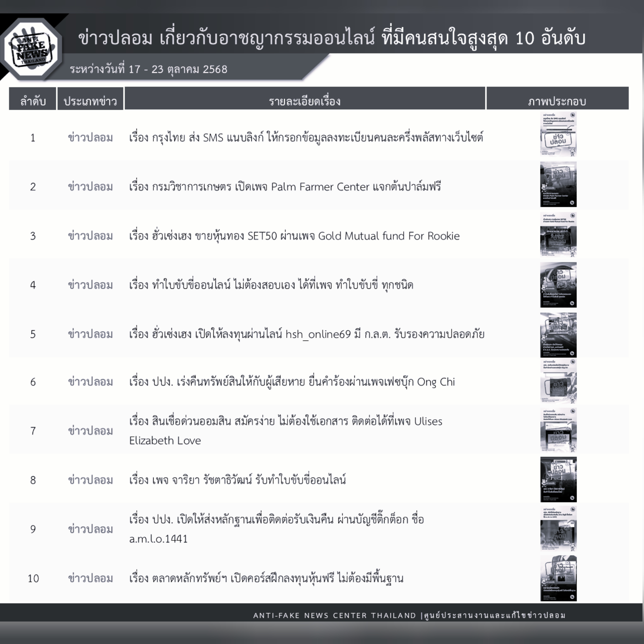Open thumbnail image for rank 1 entry
This screenshot has height=644, width=644.
point(558,136)
